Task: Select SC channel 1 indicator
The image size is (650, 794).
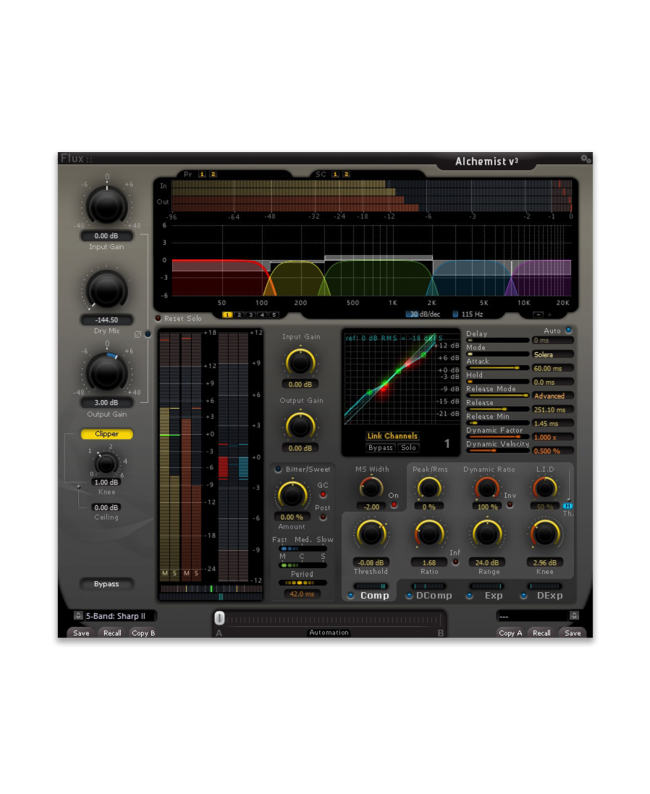Action: click(x=335, y=174)
